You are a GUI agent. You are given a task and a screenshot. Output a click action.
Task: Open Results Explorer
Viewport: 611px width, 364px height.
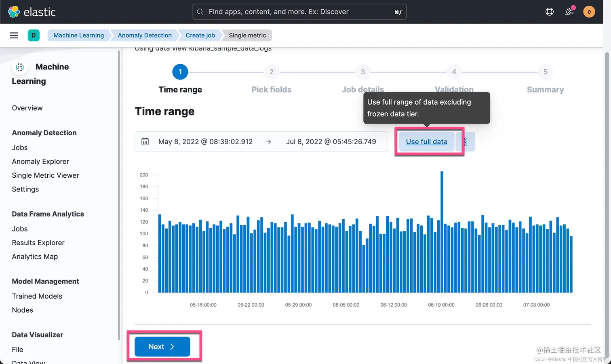click(x=38, y=242)
